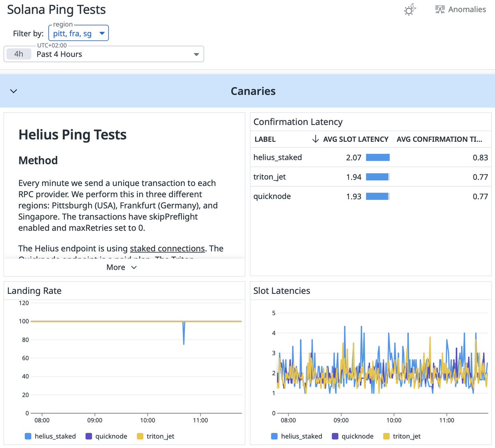Toggle helius_staked in Slot Latencies legend
495x448 pixels.
[x=297, y=436]
